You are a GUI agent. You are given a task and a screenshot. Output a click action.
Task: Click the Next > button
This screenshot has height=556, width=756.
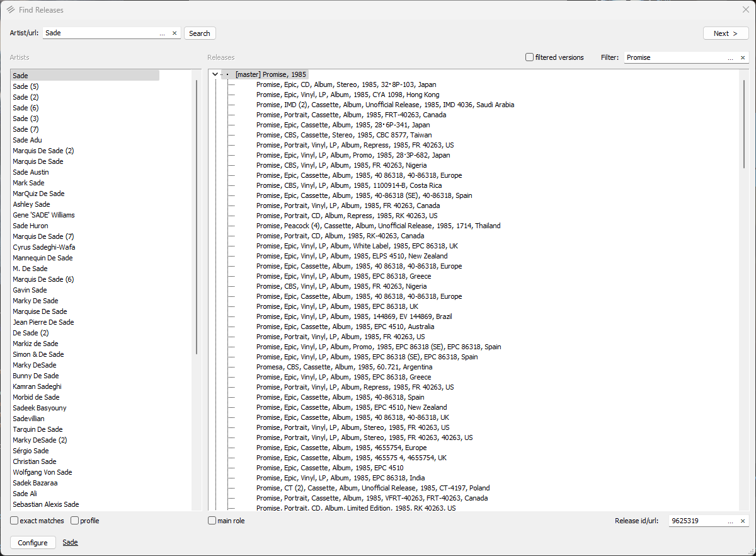pyautogui.click(x=726, y=33)
